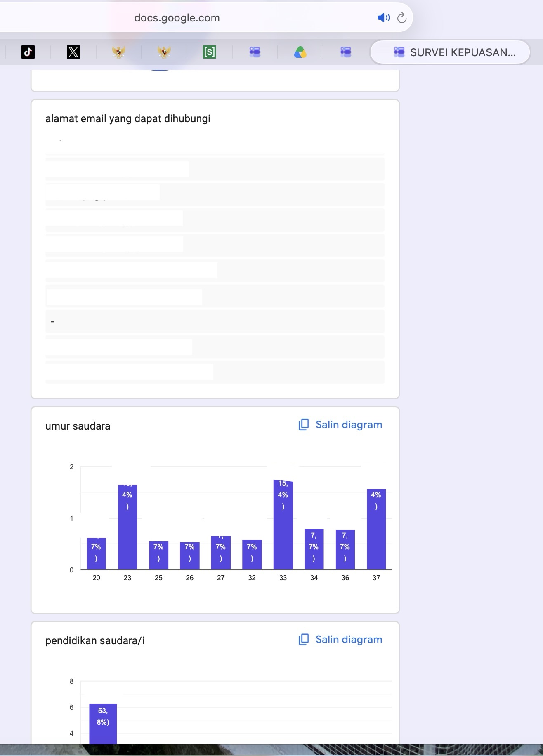Open the second Garuda emblem bookmark
The width and height of the screenshot is (543, 756).
pyautogui.click(x=164, y=52)
